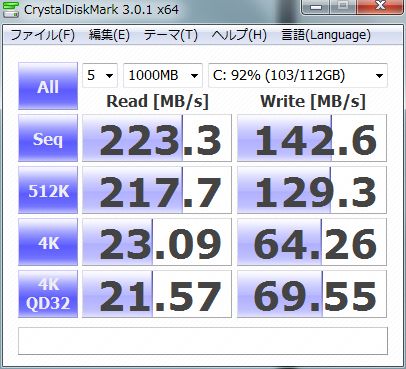406x369 pixels.
Task: Expand the 1000MB test size dropdown
Action: [x=163, y=75]
